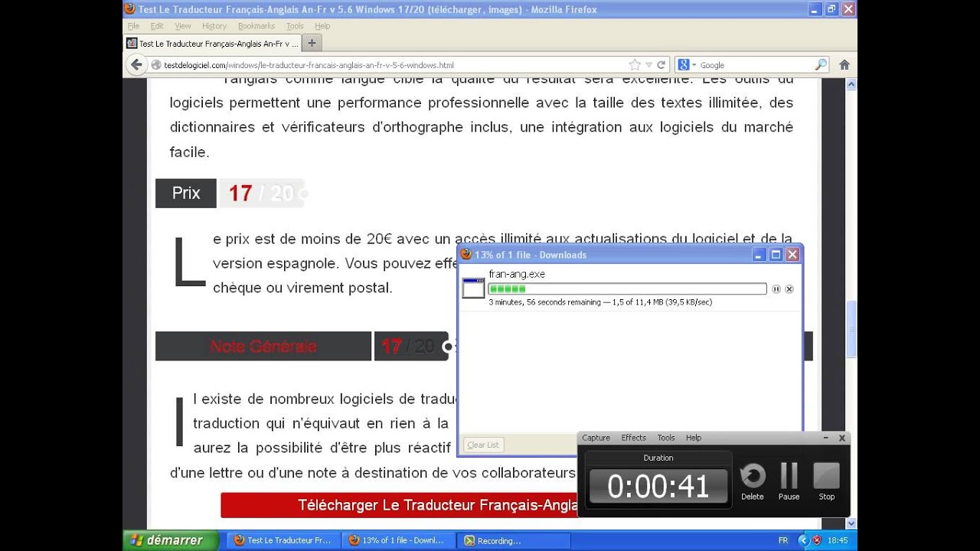Screen dimensions: 980x551
Task: Click FR language indicator in taskbar
Action: pos(782,540)
